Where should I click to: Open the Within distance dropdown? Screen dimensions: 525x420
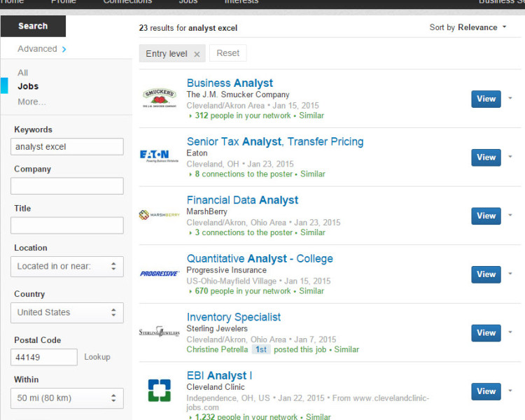click(67, 398)
